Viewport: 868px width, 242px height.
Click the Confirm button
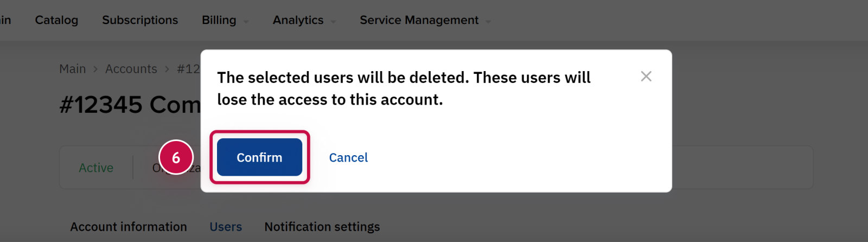click(x=259, y=157)
